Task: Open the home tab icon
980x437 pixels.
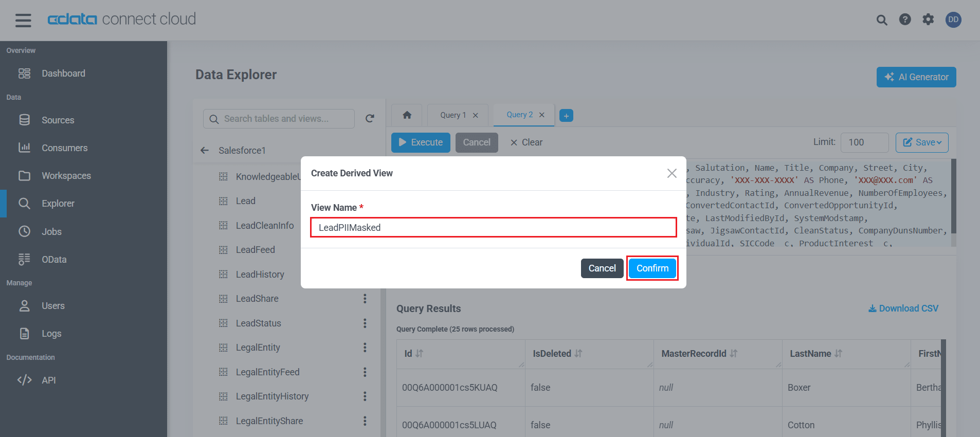Action: click(x=407, y=115)
